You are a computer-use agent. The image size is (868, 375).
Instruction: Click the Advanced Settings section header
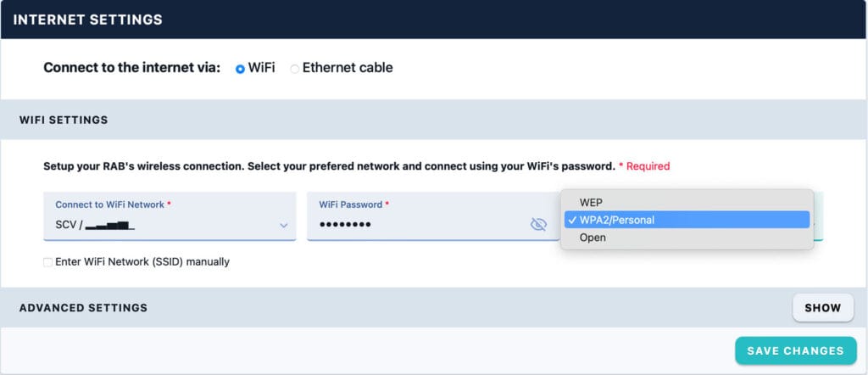point(83,308)
